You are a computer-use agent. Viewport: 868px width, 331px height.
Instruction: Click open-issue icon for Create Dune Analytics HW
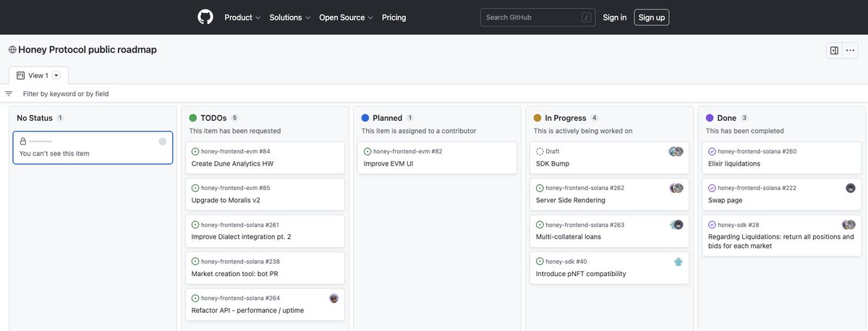(x=195, y=152)
